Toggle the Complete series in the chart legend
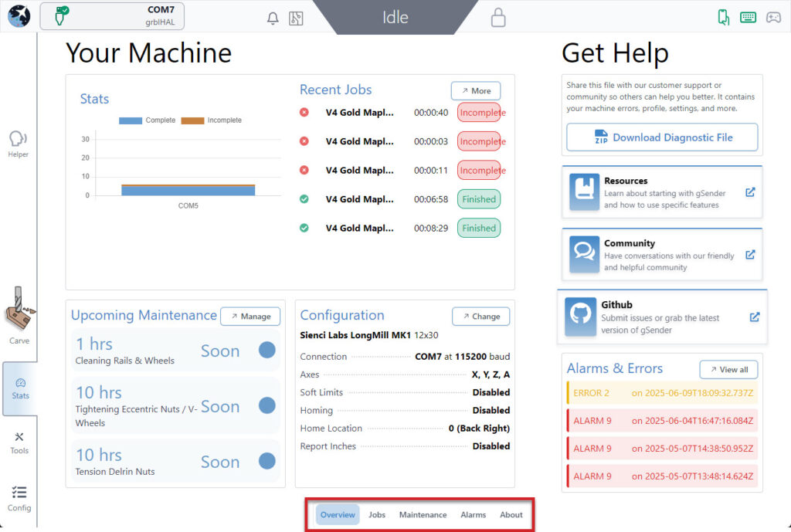Image resolution: width=791 pixels, height=532 pixels. pyautogui.click(x=147, y=120)
